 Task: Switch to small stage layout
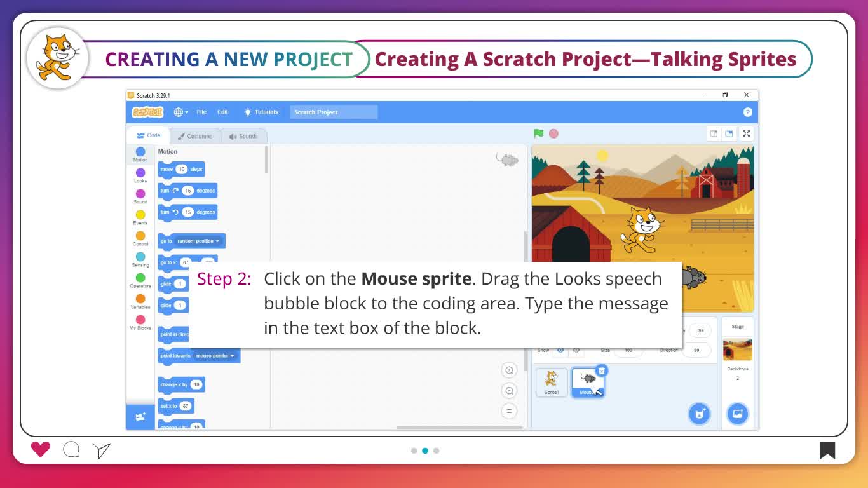714,133
